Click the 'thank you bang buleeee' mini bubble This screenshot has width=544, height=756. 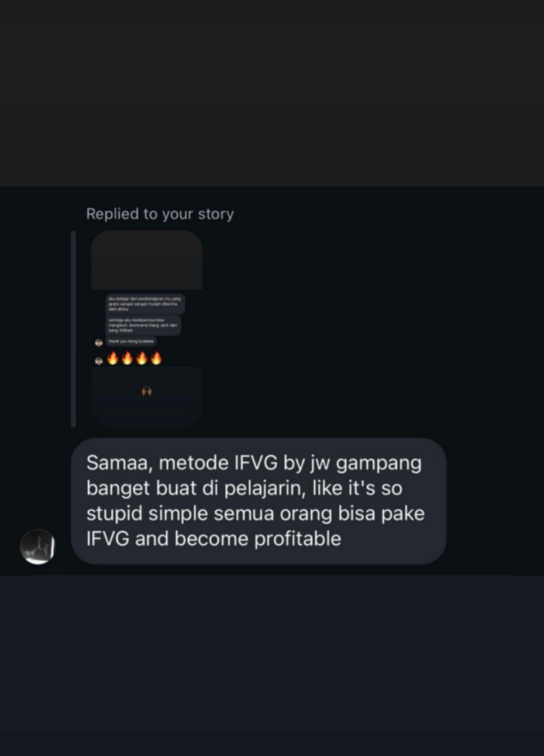(131, 341)
